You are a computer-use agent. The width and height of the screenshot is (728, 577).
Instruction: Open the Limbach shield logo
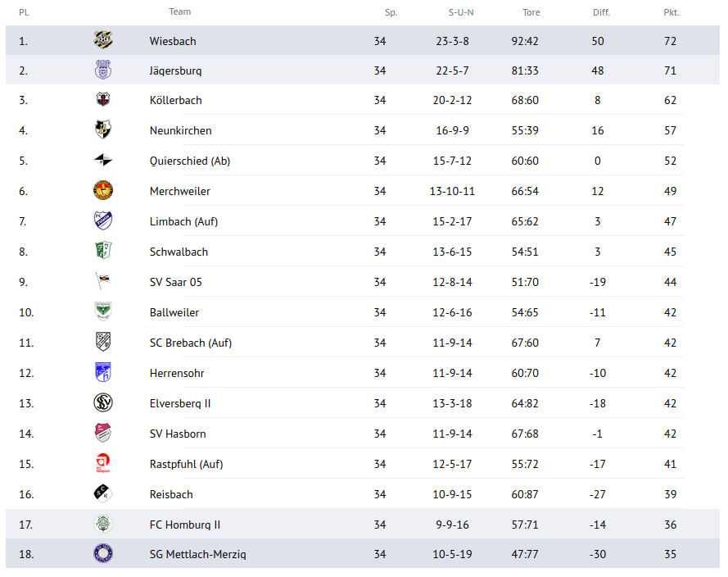[x=103, y=220]
